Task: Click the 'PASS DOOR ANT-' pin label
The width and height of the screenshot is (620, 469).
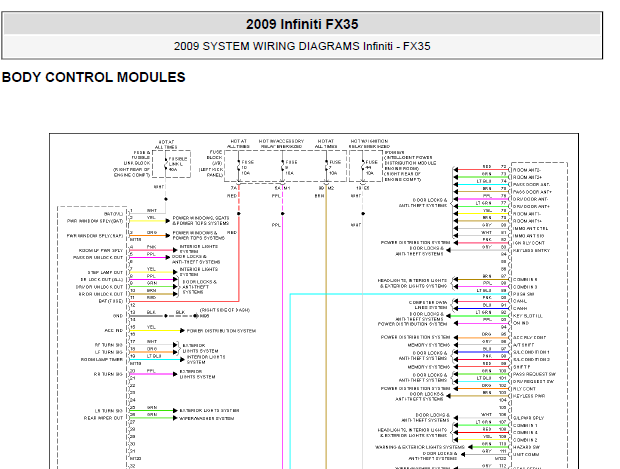Action: [531, 184]
